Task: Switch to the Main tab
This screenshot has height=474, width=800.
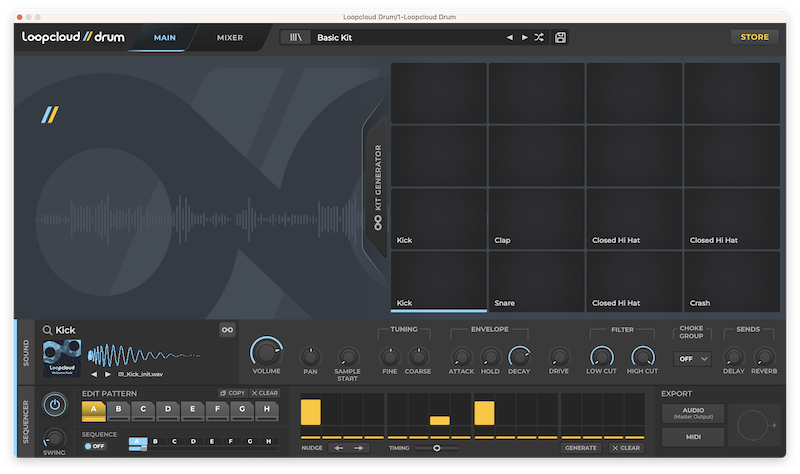Action: [165, 38]
